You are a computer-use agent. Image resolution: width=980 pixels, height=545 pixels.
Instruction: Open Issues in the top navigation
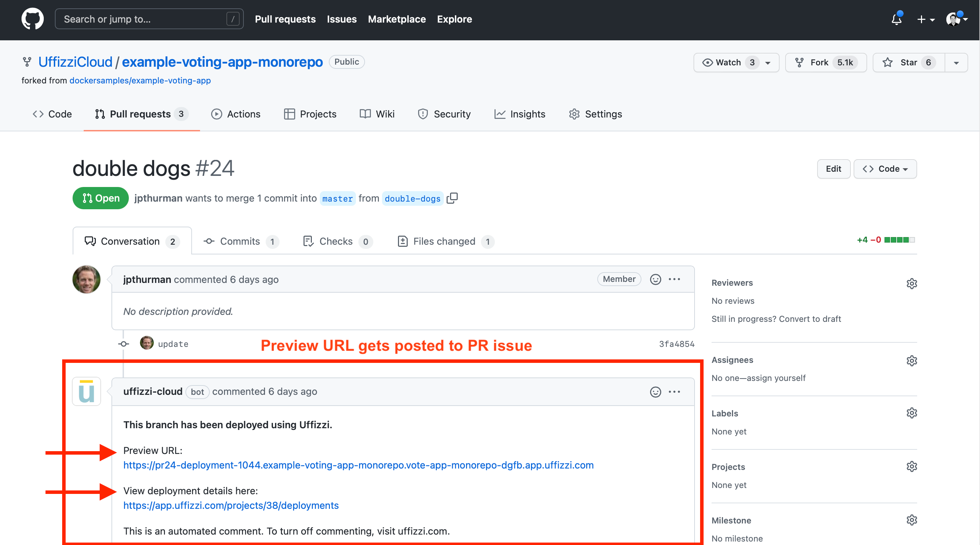pyautogui.click(x=342, y=19)
